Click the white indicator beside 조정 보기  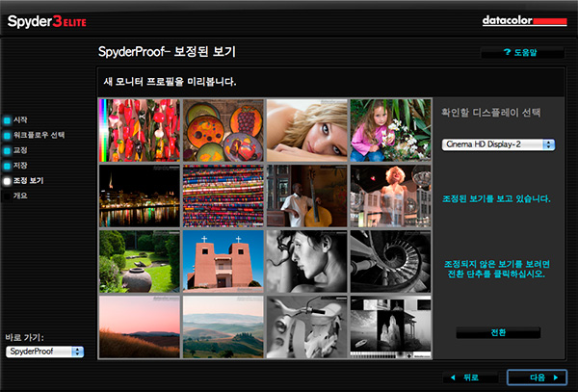point(8,181)
